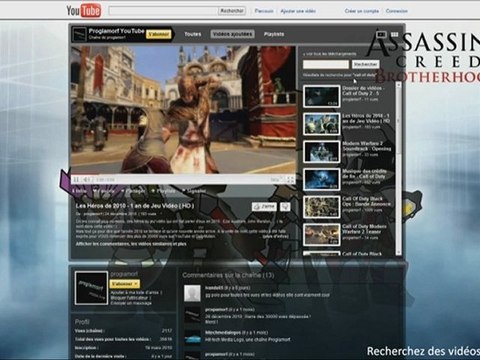The height and width of the screenshot is (360, 480).
Task: Click the third commenter's blue logo avatar
Action: [192, 337]
